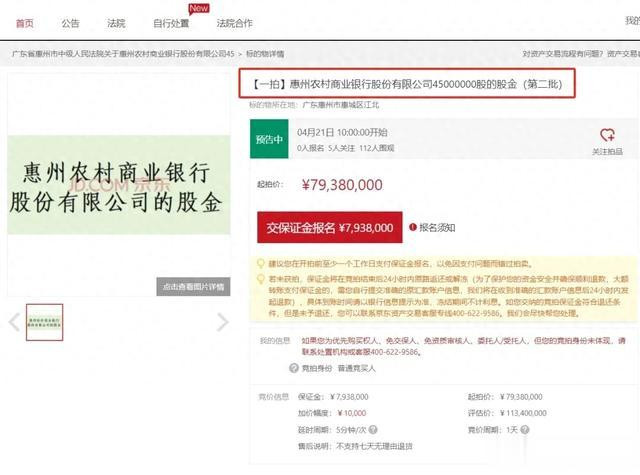Click the red exclamation icon beside 报名须知
This screenshot has width=640, height=475.
click(x=413, y=227)
